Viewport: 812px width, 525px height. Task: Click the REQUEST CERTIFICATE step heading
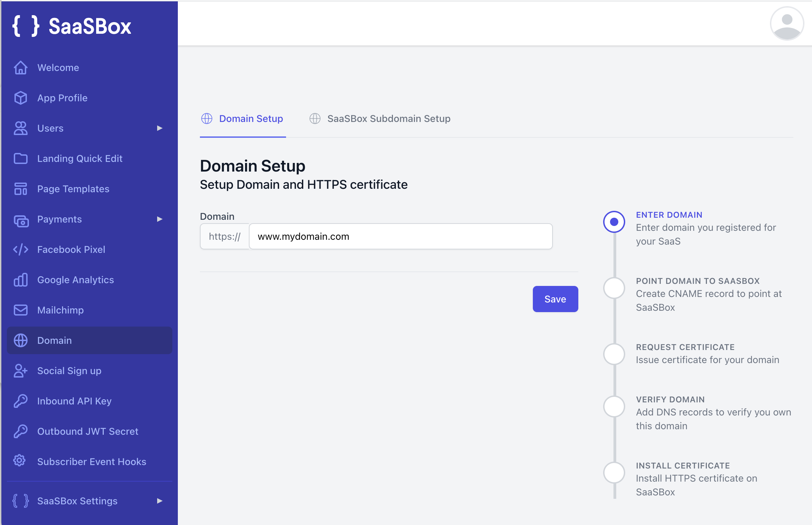pyautogui.click(x=685, y=347)
